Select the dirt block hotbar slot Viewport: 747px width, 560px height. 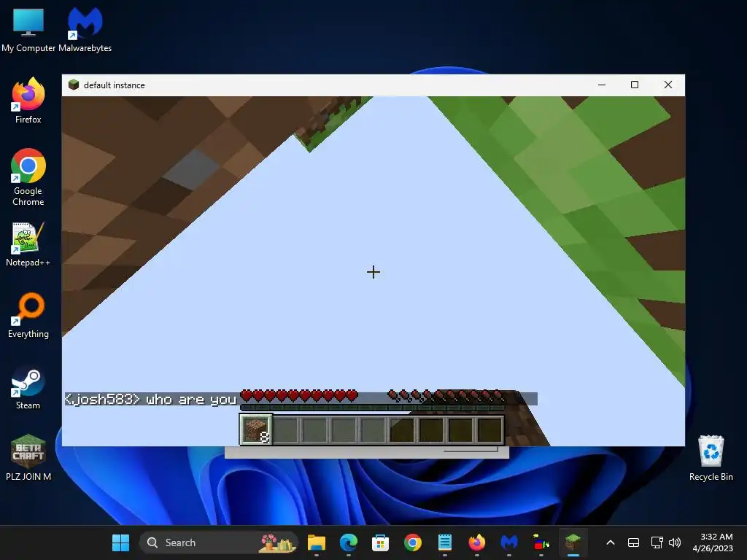256,429
